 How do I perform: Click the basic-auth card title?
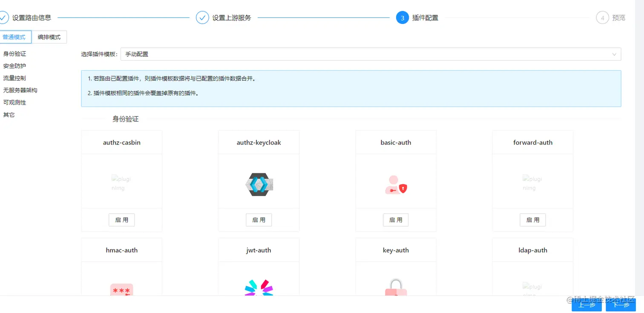(396, 142)
